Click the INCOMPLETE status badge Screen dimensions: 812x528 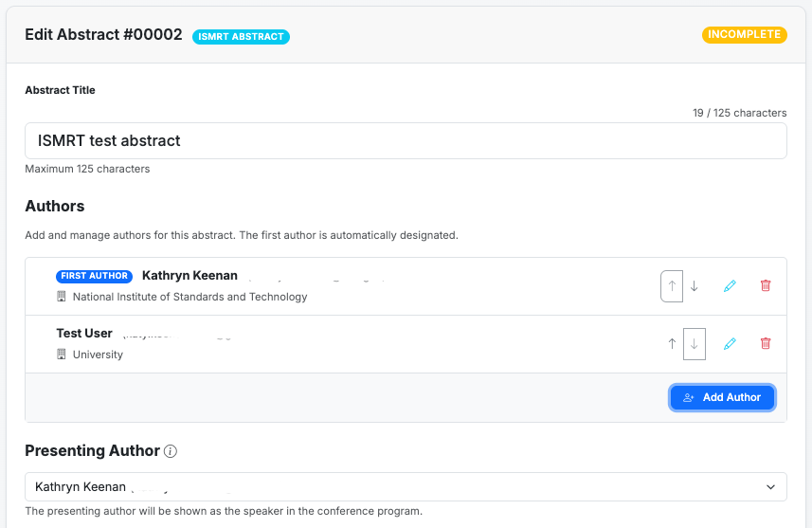[x=745, y=35]
